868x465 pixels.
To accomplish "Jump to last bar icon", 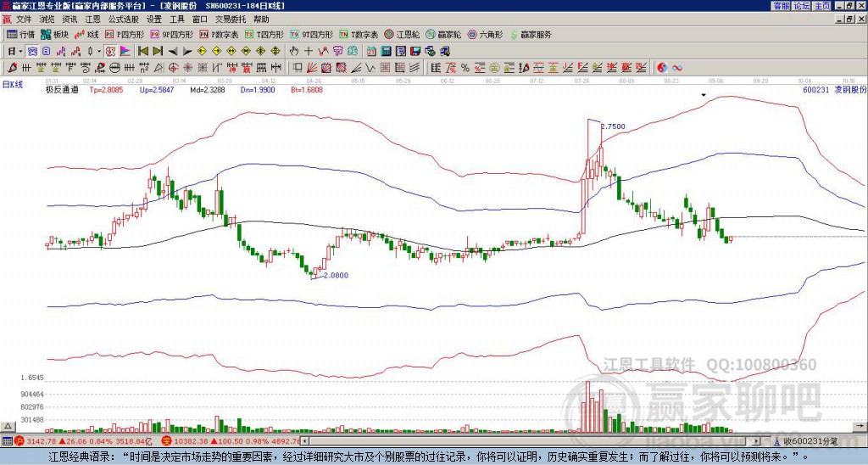I will pyautogui.click(x=158, y=52).
